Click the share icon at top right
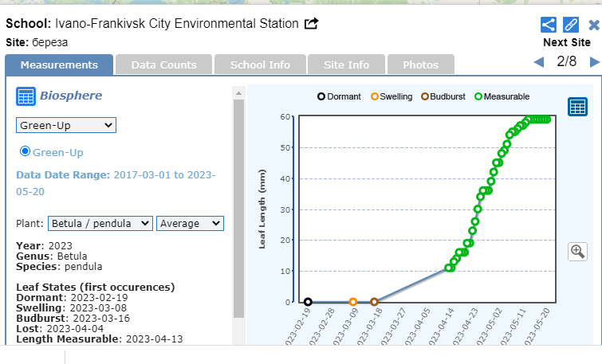602x364 pixels. [549, 25]
